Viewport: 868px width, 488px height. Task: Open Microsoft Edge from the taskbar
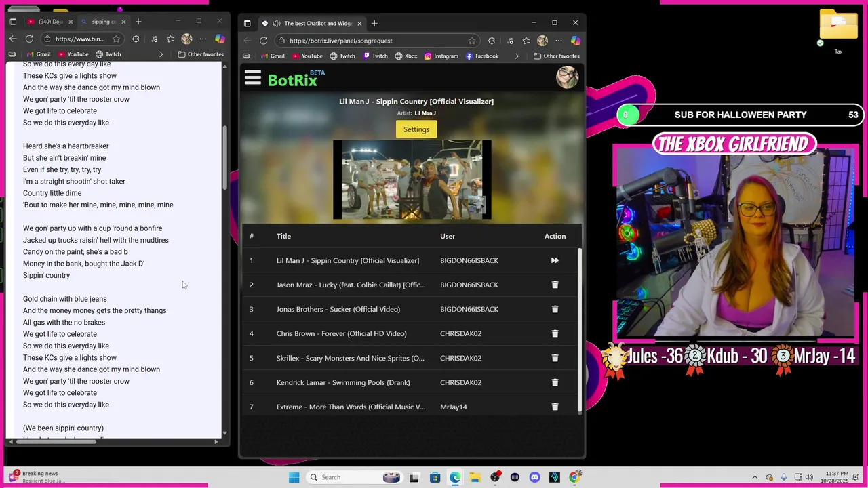coord(455,477)
